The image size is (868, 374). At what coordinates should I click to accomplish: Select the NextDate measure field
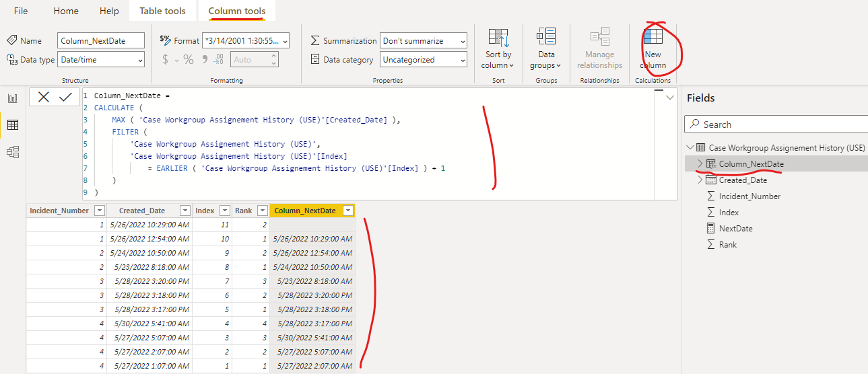[x=735, y=228]
